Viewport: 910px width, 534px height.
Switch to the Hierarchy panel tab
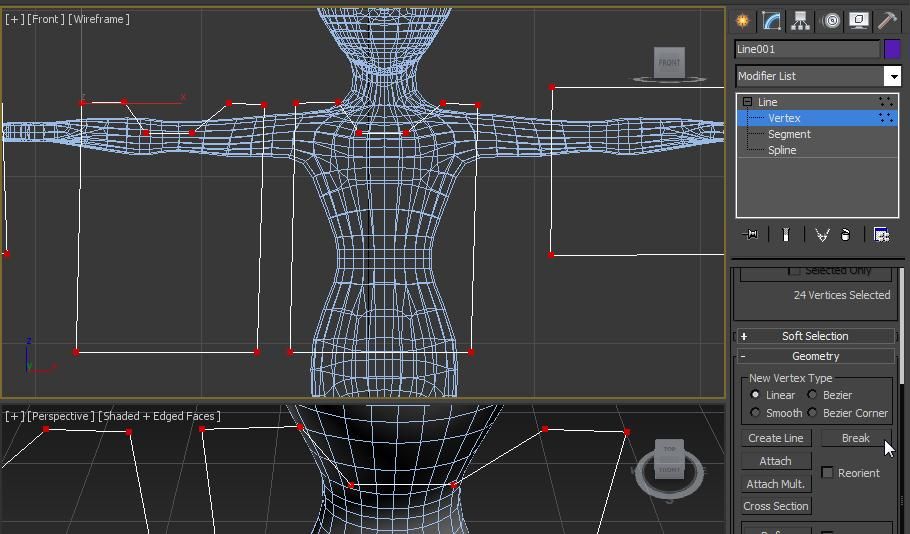coord(800,21)
